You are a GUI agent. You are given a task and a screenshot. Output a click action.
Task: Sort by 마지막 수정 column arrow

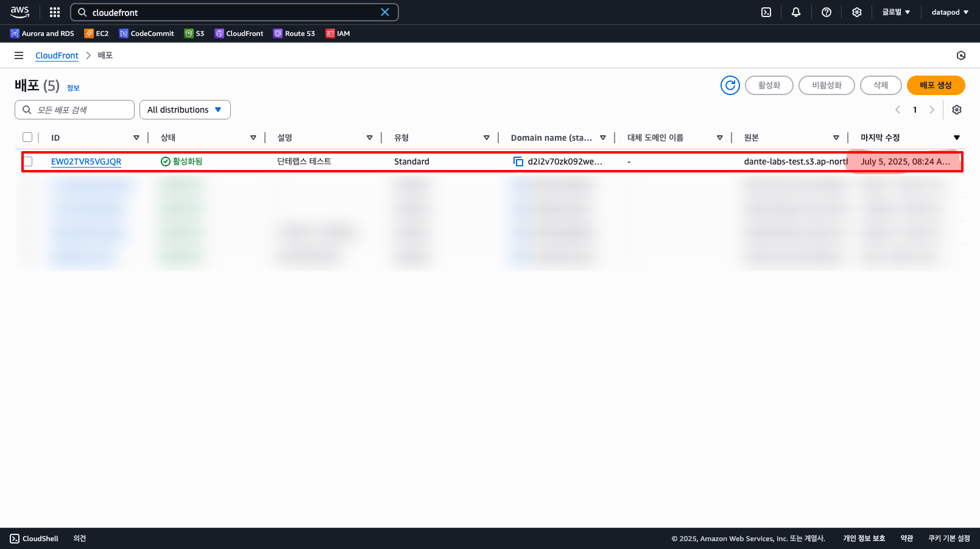[957, 138]
